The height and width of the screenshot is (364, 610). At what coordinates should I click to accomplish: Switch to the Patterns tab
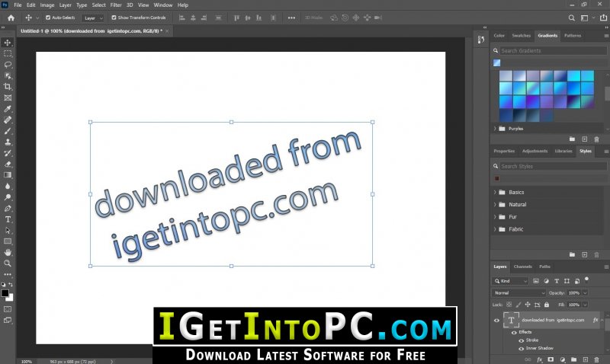[573, 36]
